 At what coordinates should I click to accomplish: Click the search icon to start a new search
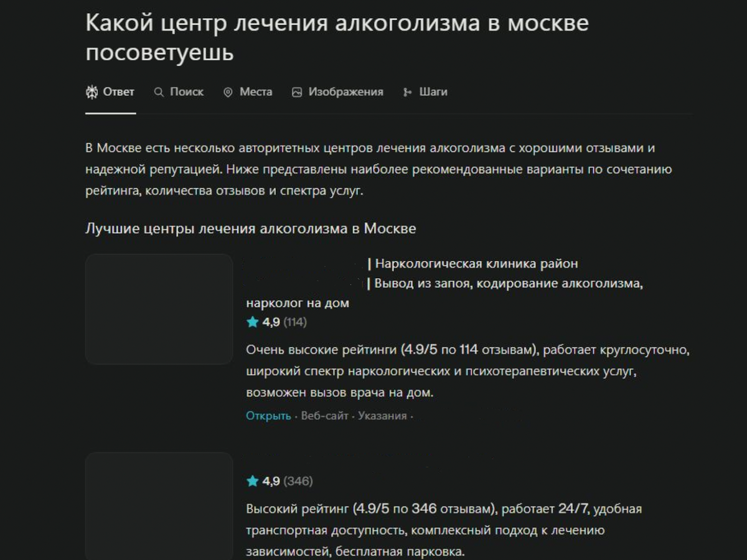[x=158, y=91]
